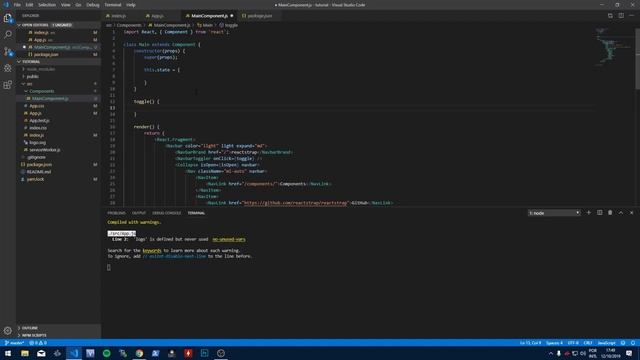Change end of line sequence CRLF

coord(588,343)
